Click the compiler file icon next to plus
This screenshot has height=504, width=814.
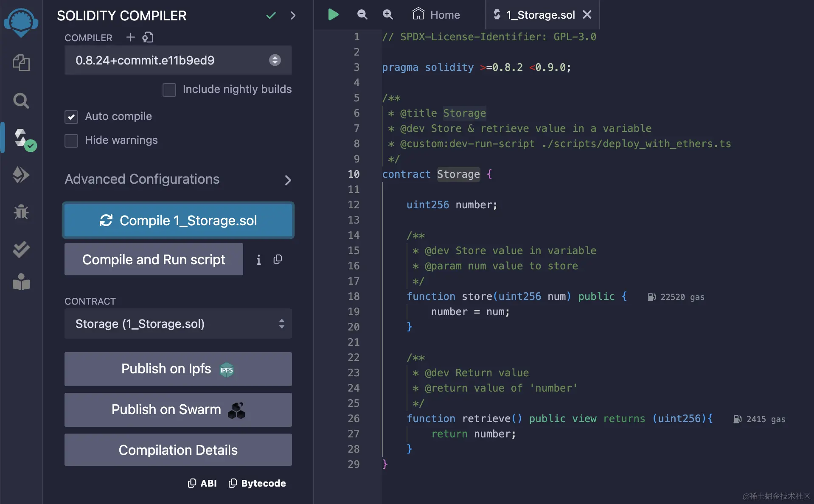(x=148, y=37)
